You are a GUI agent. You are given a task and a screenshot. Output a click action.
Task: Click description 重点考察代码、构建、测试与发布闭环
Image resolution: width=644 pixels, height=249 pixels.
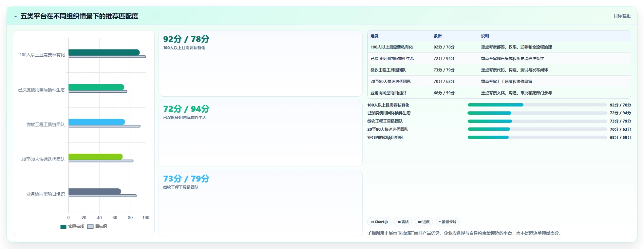tap(514, 70)
